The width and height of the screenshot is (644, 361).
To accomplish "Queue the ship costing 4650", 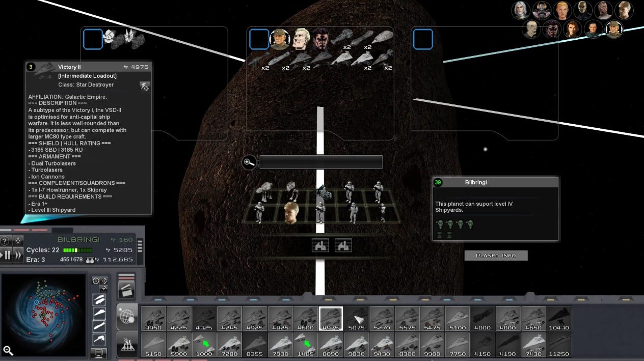I will pyautogui.click(x=534, y=319).
